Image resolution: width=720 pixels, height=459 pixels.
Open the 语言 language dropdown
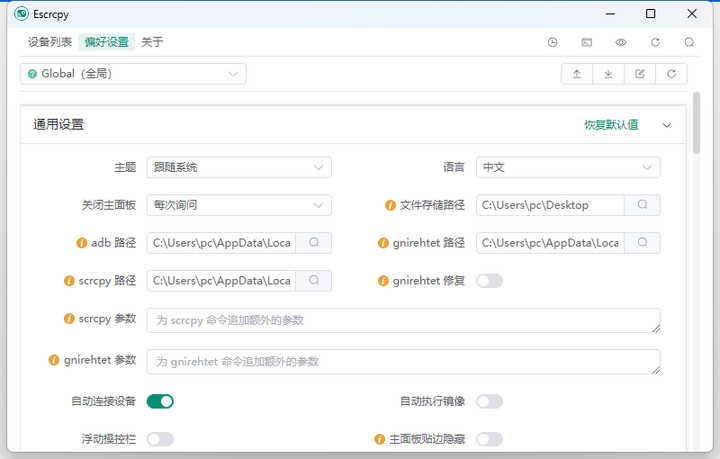[x=568, y=168]
